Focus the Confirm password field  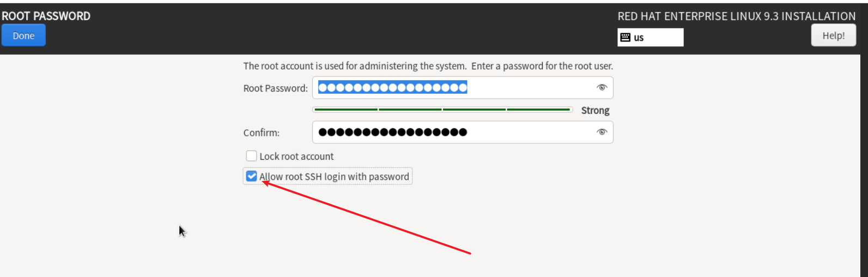(x=523, y=132)
